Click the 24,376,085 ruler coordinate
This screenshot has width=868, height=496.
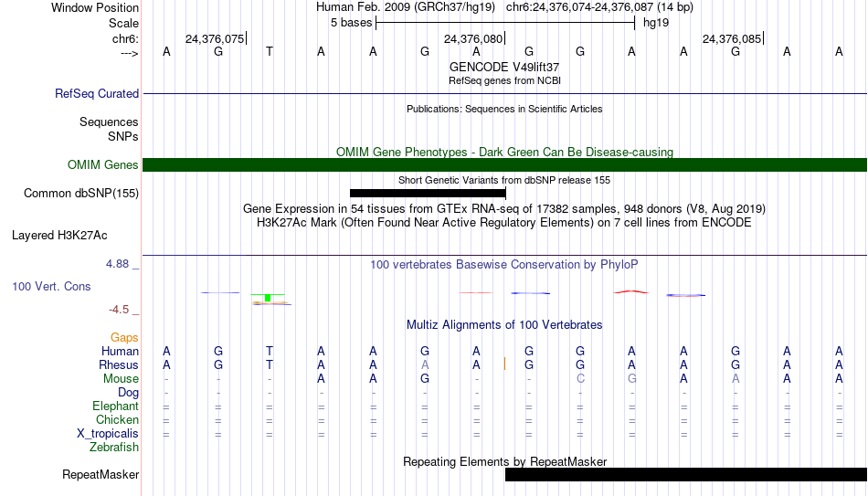click(732, 38)
